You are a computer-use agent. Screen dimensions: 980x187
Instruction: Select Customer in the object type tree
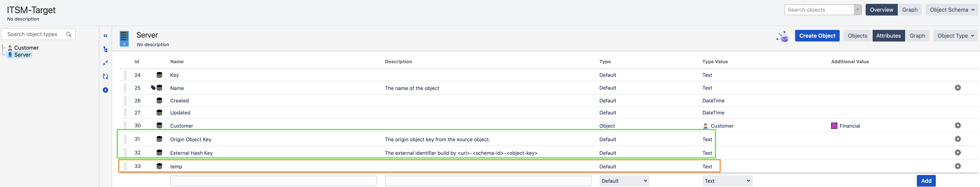pos(26,48)
